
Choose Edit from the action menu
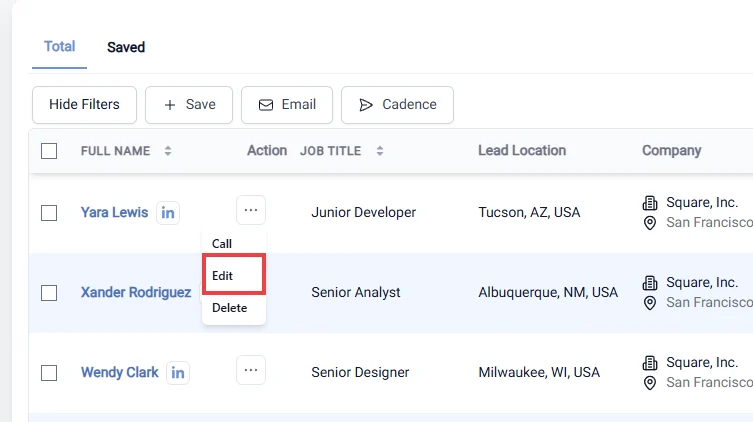(x=234, y=276)
